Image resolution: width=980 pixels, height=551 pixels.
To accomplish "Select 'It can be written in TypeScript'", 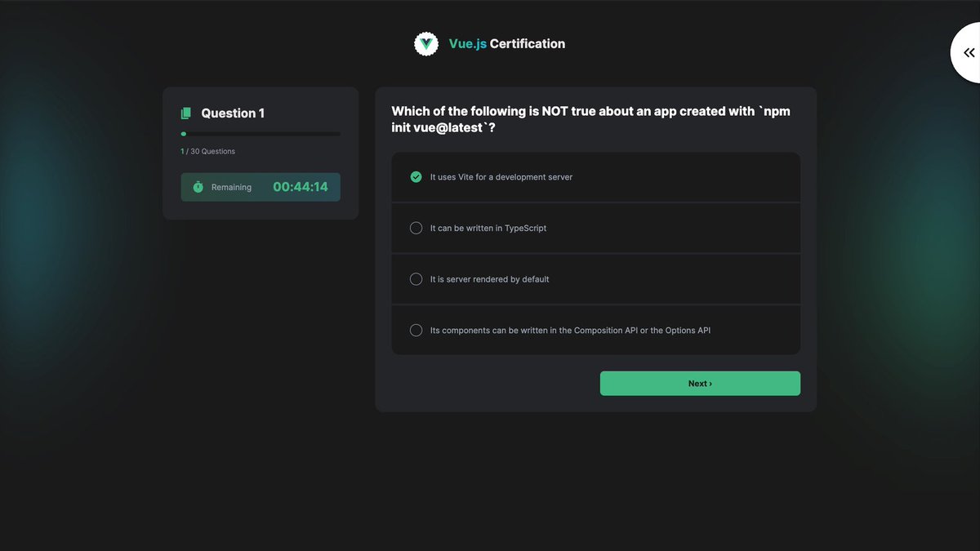I will click(x=596, y=229).
